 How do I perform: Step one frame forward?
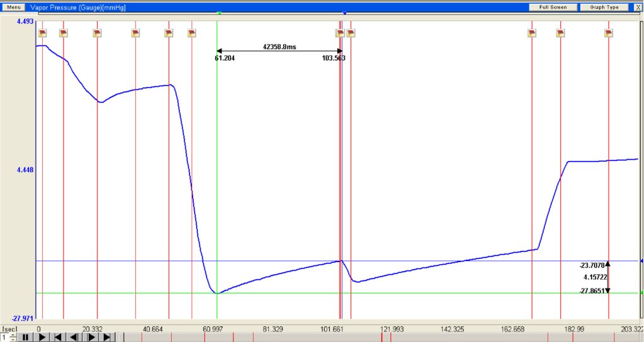(x=91, y=338)
